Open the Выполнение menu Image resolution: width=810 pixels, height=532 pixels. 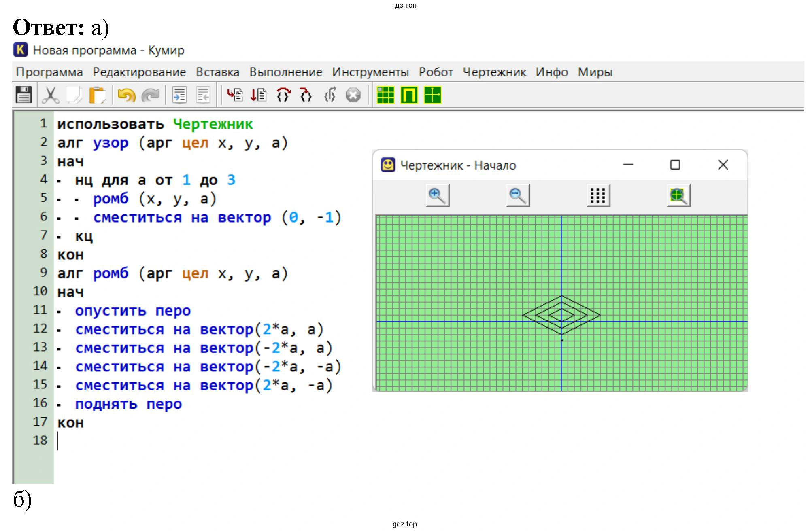coord(285,72)
